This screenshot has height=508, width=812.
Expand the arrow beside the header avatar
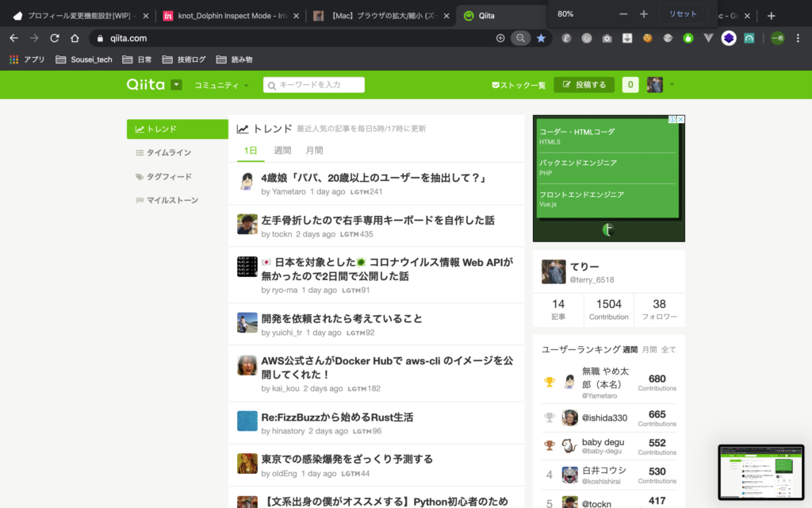tap(672, 84)
